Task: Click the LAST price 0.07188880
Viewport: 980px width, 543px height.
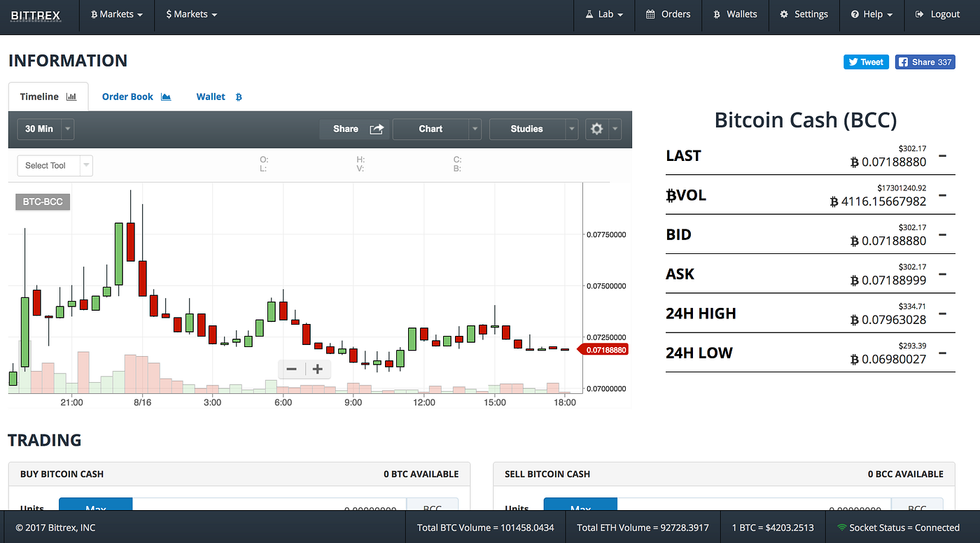Action: 888,162
